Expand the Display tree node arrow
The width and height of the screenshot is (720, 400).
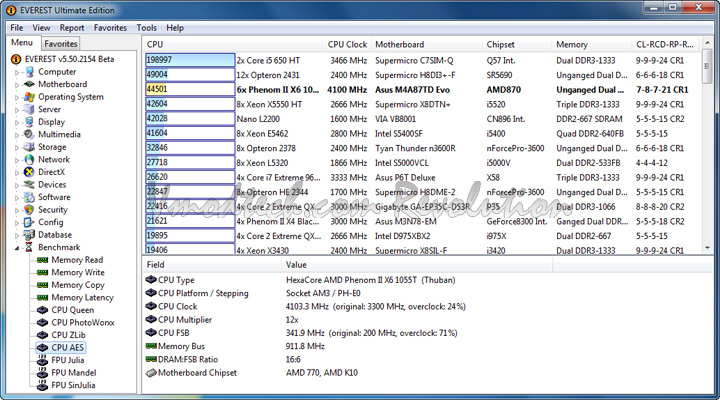point(17,123)
